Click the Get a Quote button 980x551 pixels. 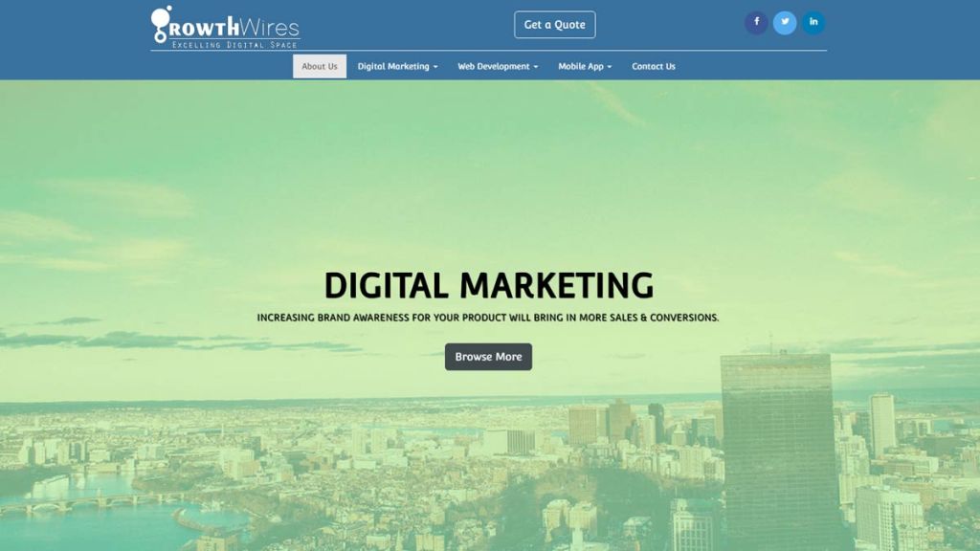point(554,24)
